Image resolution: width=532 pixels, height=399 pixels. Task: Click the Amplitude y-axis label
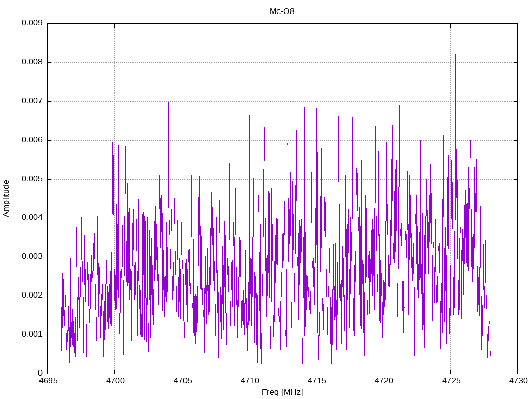click(x=6, y=198)
